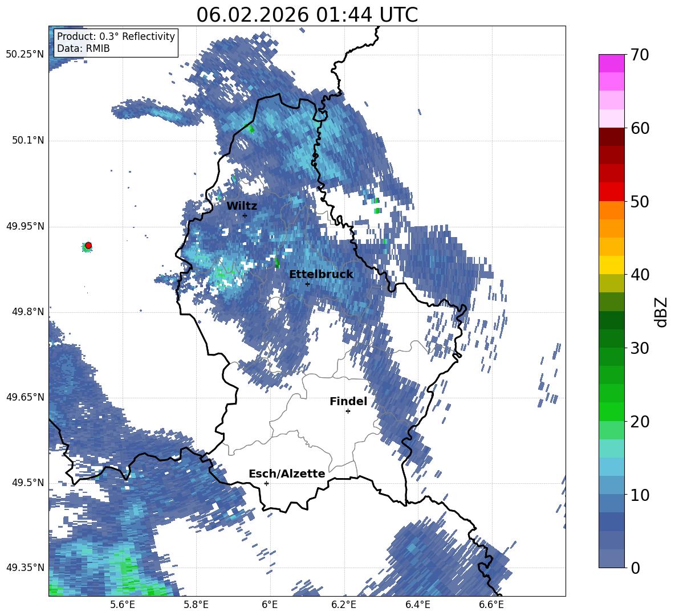Image resolution: width=675 pixels, height=616 pixels.
Task: Click the dark red colorbar segment below 60
Action: click(611, 137)
